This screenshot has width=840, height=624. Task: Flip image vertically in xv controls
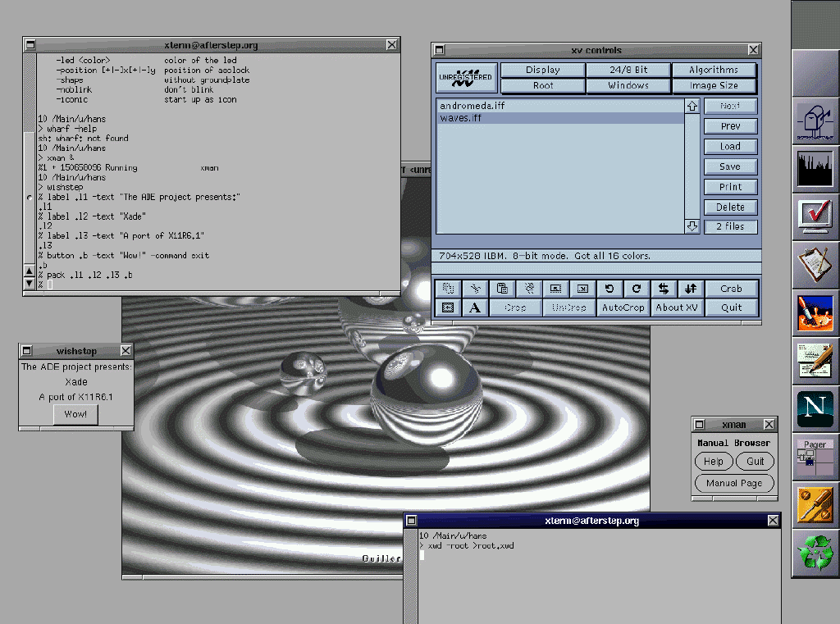691,289
